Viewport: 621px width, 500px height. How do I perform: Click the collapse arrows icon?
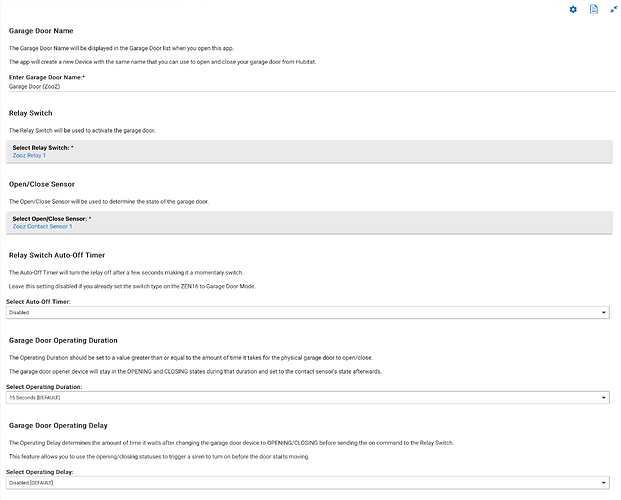click(x=614, y=9)
